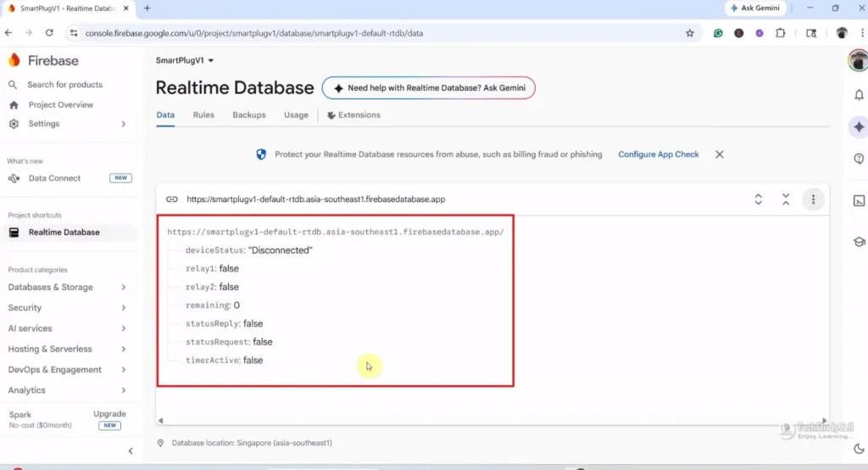Bookmark page with star icon
Viewport: 868px width, 470px height.
click(x=690, y=33)
